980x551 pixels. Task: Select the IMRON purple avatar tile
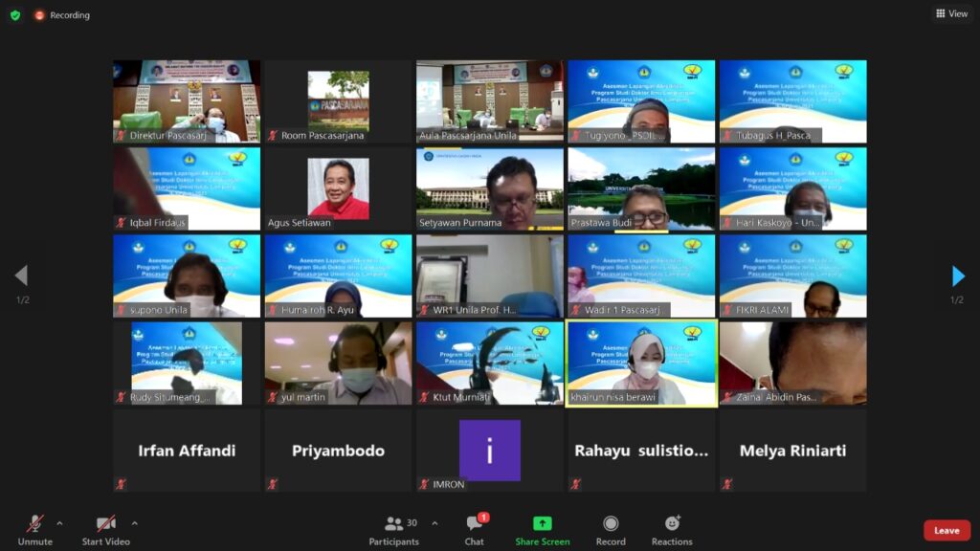tap(490, 450)
